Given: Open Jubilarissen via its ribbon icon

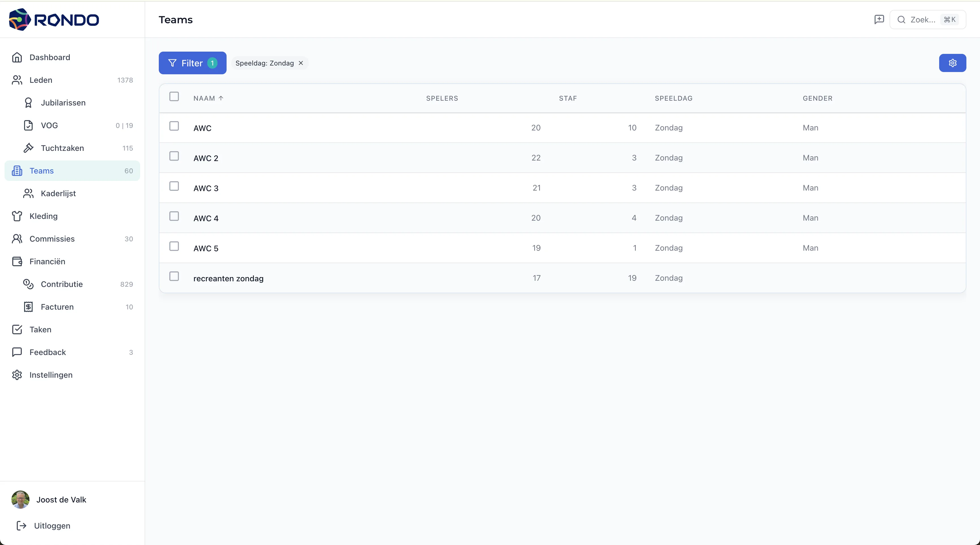Looking at the screenshot, I should (28, 103).
